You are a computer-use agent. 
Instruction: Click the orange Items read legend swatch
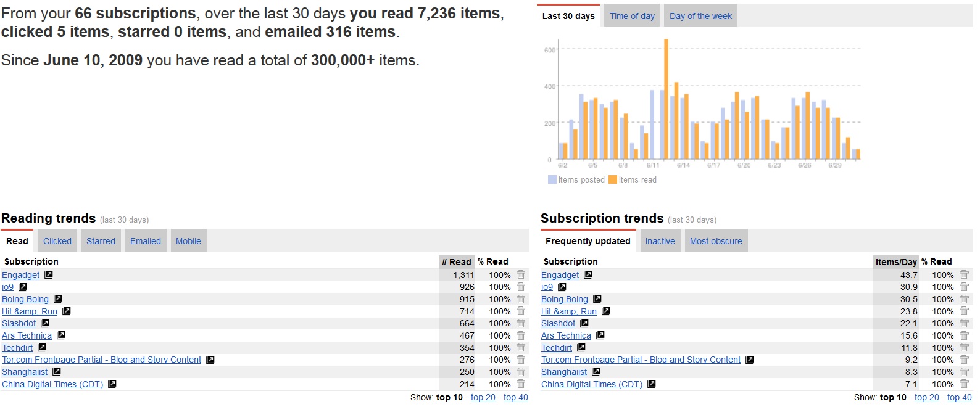613,179
